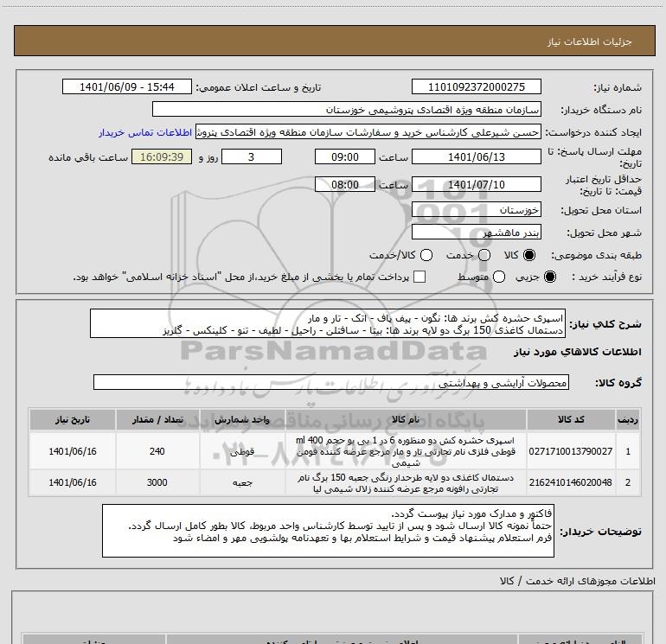Select the خدمت radio button

point(484,255)
